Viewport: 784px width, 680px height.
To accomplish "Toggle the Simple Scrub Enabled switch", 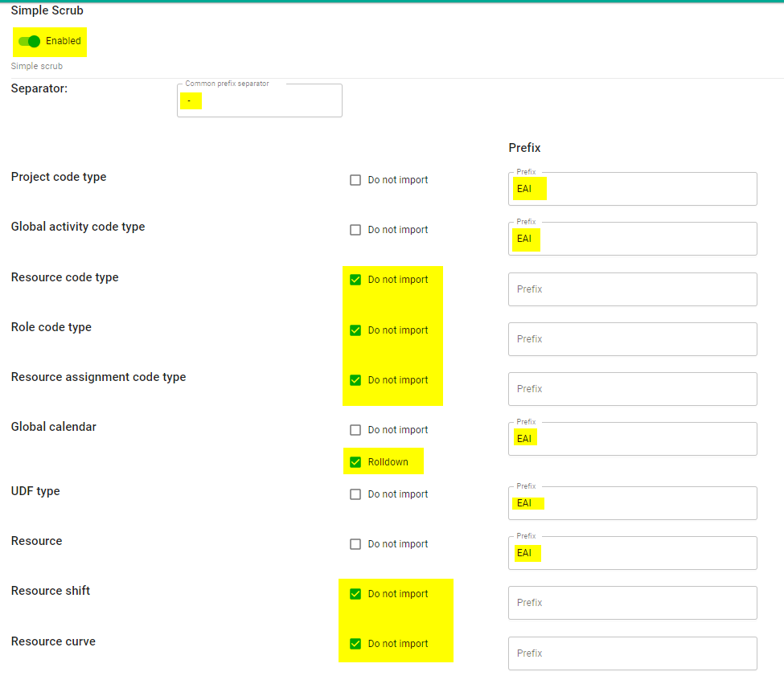I will [x=30, y=41].
